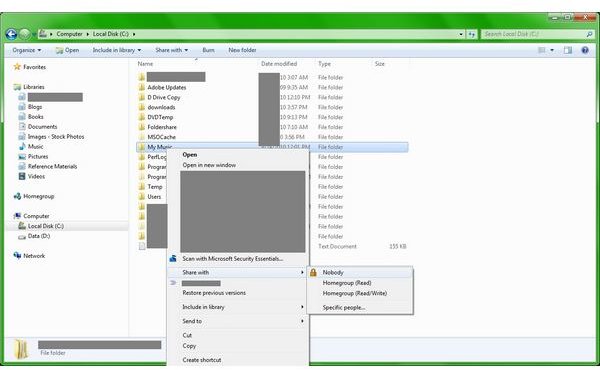Click the Local Disk (C:) drive icon
Viewport: 600px width, 370px height.
(22, 226)
